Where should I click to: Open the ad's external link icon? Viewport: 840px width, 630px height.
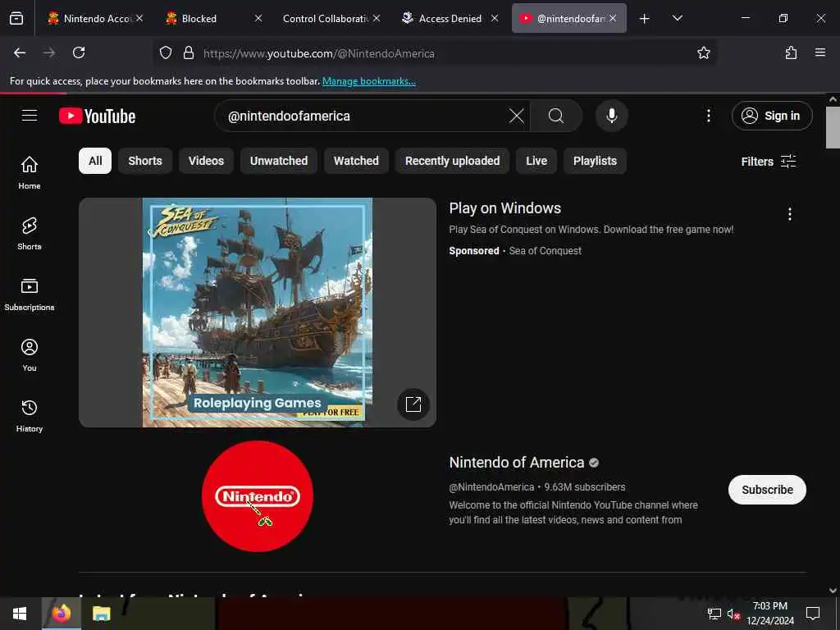click(413, 404)
